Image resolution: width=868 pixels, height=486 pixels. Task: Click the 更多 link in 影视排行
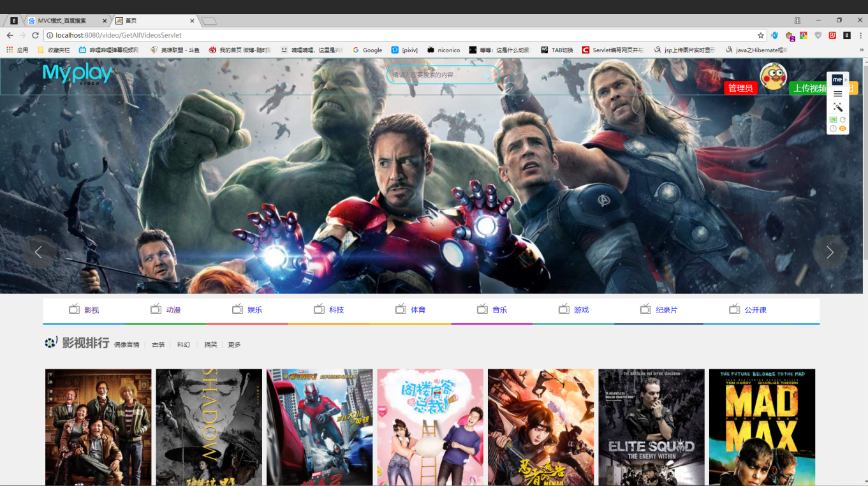pos(234,344)
